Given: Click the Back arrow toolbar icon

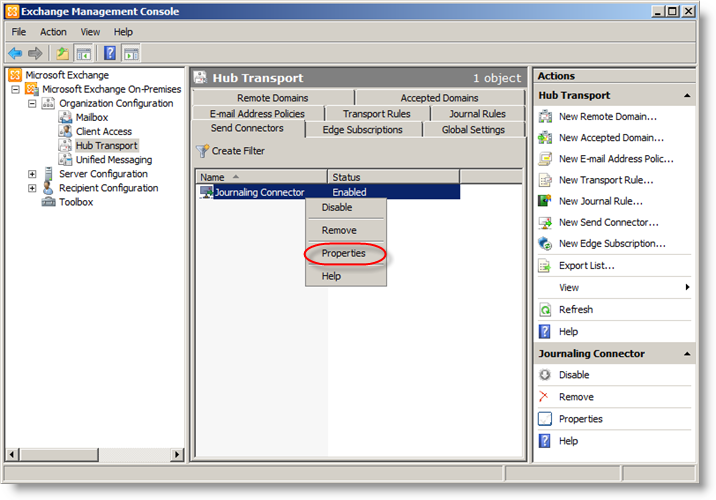Looking at the screenshot, I should [x=15, y=53].
